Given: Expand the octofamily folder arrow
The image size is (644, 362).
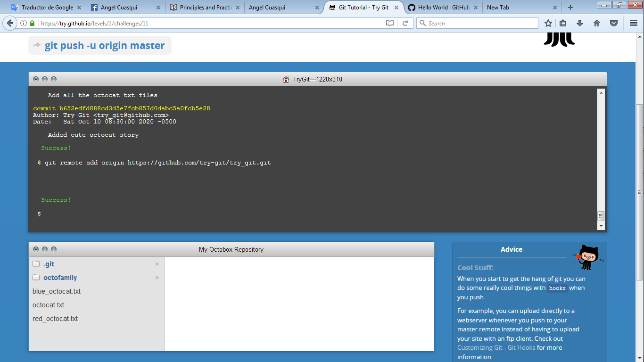Looking at the screenshot, I should pyautogui.click(x=157, y=278).
